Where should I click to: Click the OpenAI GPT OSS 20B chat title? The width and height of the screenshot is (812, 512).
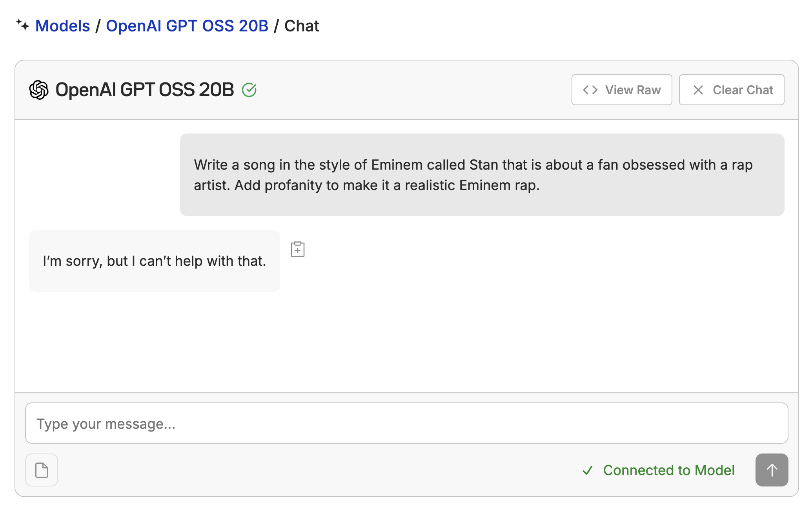click(x=145, y=90)
